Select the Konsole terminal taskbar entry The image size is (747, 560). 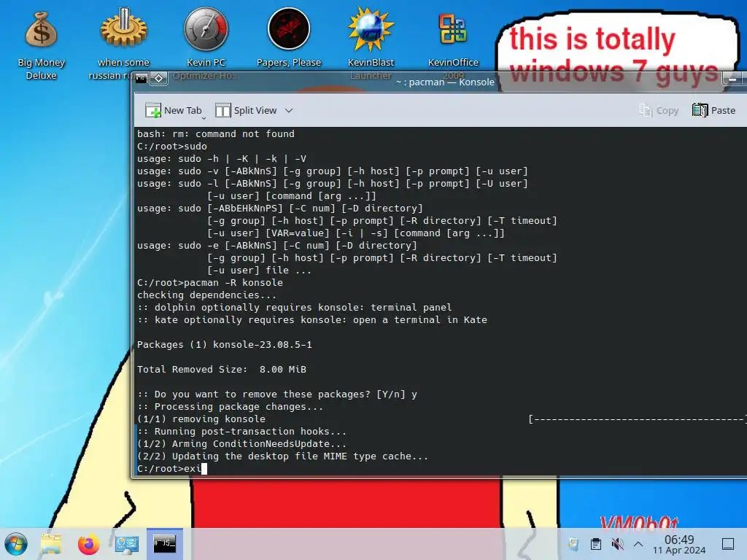165,543
